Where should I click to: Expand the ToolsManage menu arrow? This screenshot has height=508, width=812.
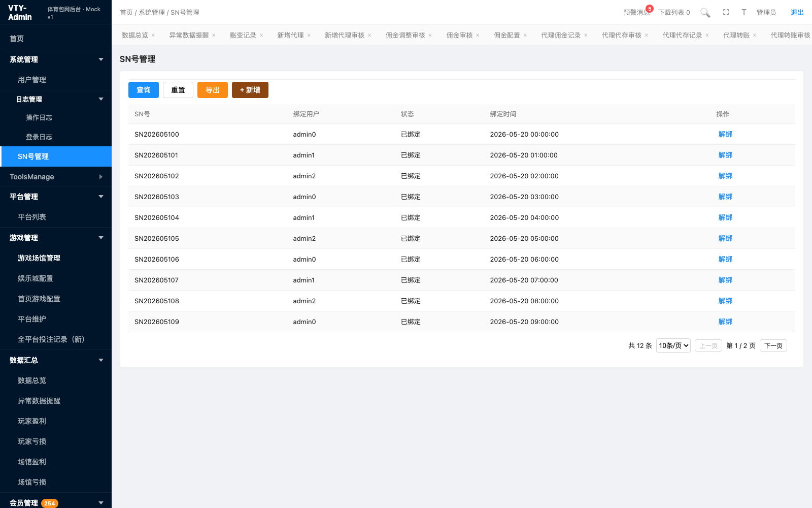(x=101, y=177)
